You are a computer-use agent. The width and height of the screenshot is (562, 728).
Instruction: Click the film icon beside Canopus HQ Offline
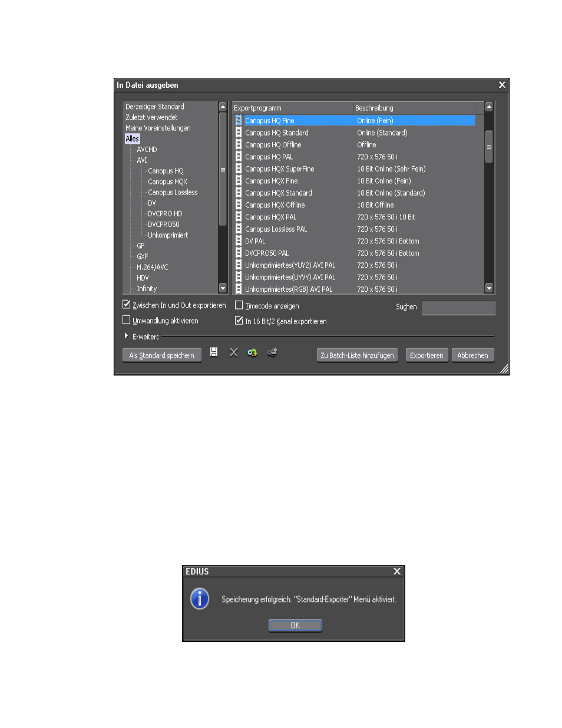coord(239,144)
